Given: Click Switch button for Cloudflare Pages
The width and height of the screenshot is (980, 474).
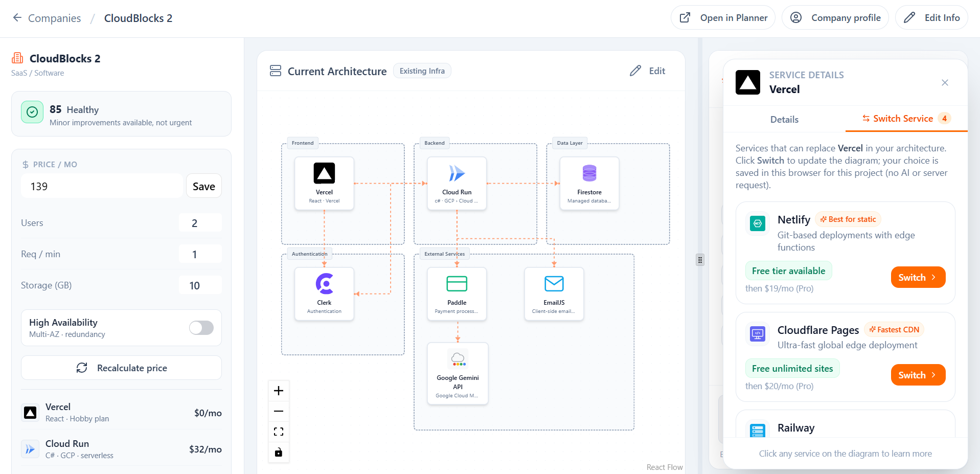Looking at the screenshot, I should coord(918,375).
